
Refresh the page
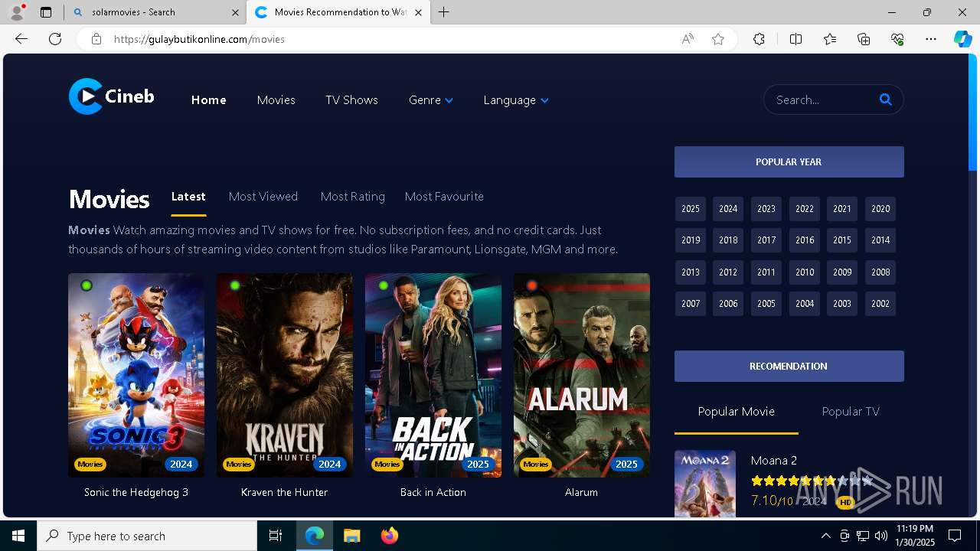(55, 39)
